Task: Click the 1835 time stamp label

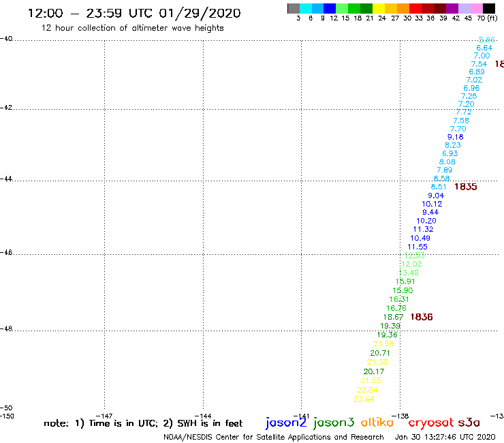Action: tap(466, 187)
